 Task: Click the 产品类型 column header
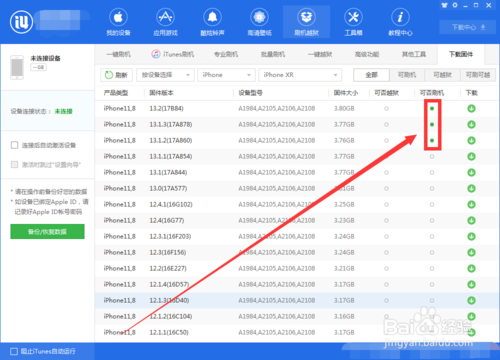[x=116, y=93]
